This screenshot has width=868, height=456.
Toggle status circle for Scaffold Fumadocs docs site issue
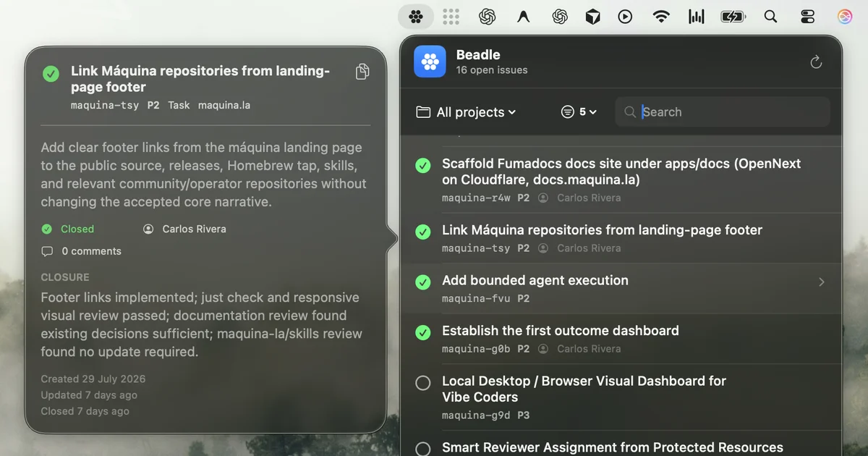click(423, 166)
